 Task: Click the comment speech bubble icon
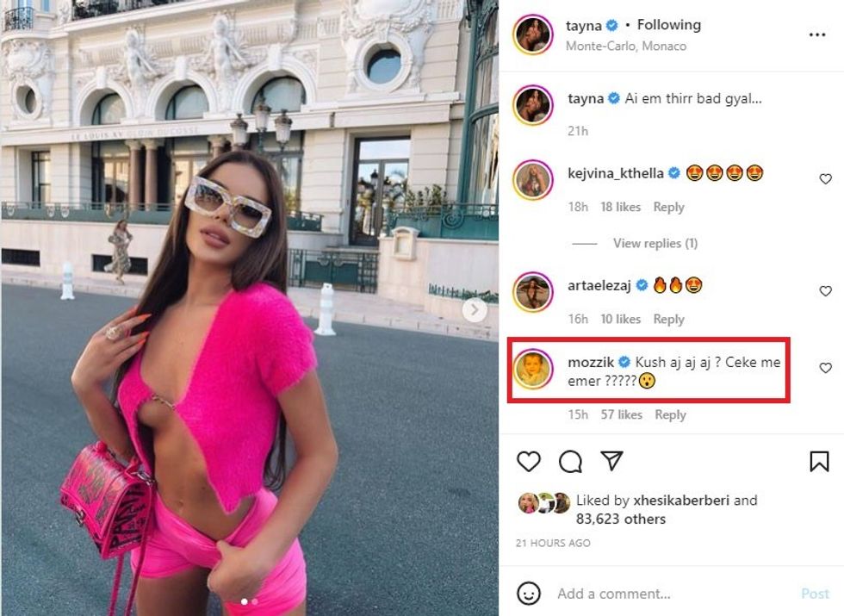click(570, 462)
